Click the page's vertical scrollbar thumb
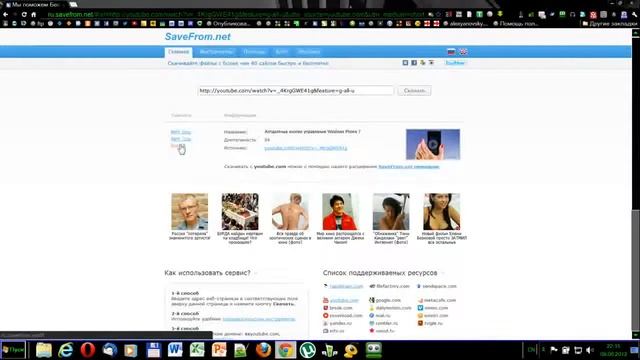This screenshot has width=640, height=360. pyautogui.click(x=636, y=271)
